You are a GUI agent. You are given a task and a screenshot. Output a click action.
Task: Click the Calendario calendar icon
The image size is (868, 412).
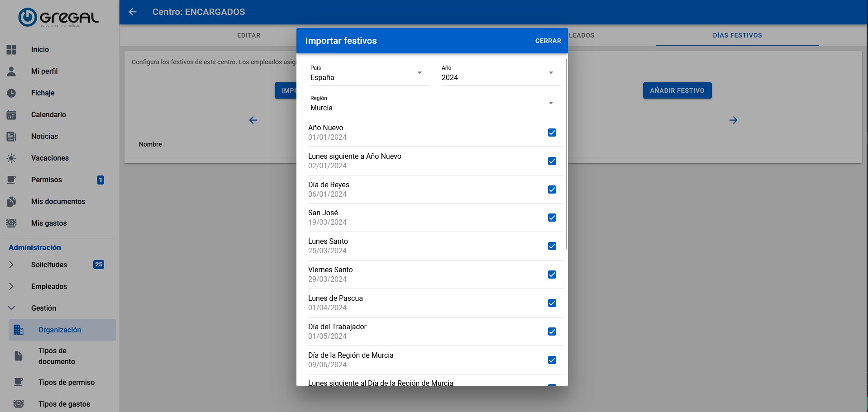click(x=11, y=115)
